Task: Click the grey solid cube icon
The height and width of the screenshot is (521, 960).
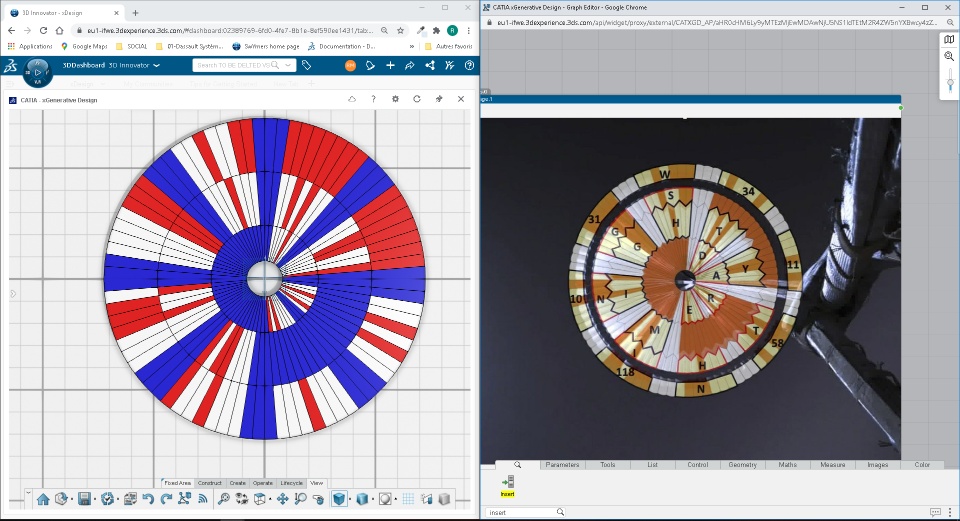Action: tap(444, 499)
